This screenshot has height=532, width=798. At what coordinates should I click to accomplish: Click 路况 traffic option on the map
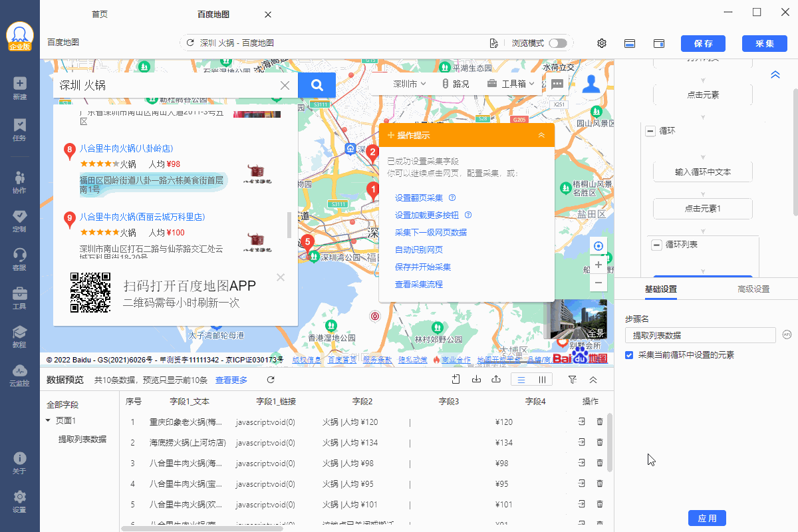456,84
